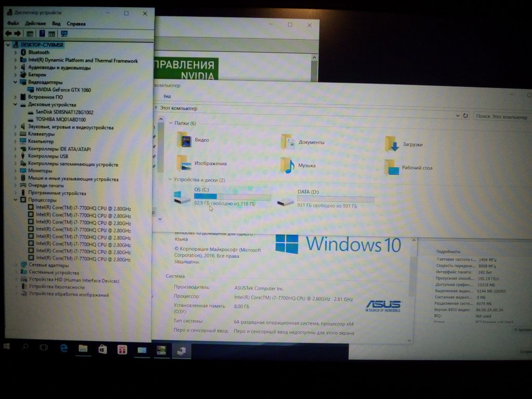Image resolution: width=532 pixels, height=399 pixels.
Task: Select the SanDisk SD8SNAT128G1002 drive icon
Action: coord(31,112)
